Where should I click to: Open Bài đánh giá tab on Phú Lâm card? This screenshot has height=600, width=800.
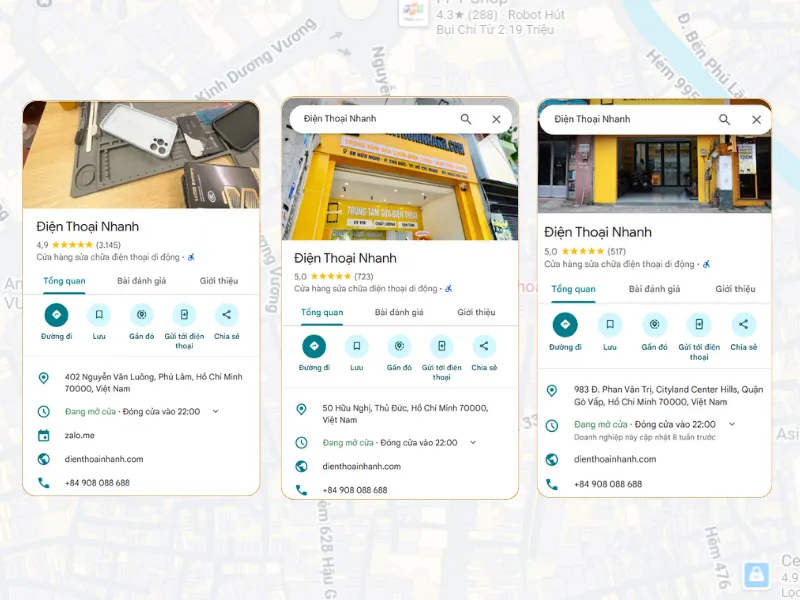point(141,281)
